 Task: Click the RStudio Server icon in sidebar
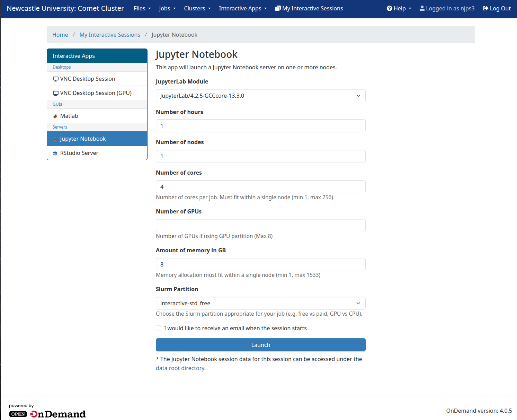pyautogui.click(x=55, y=153)
